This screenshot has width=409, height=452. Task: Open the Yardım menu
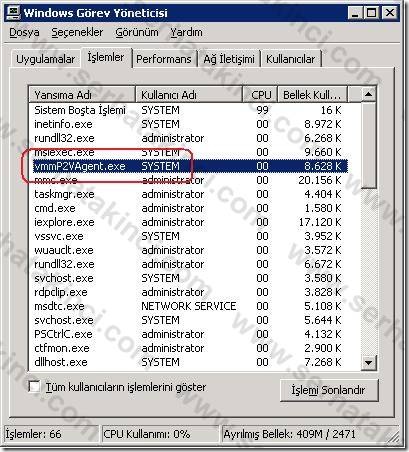(186, 33)
